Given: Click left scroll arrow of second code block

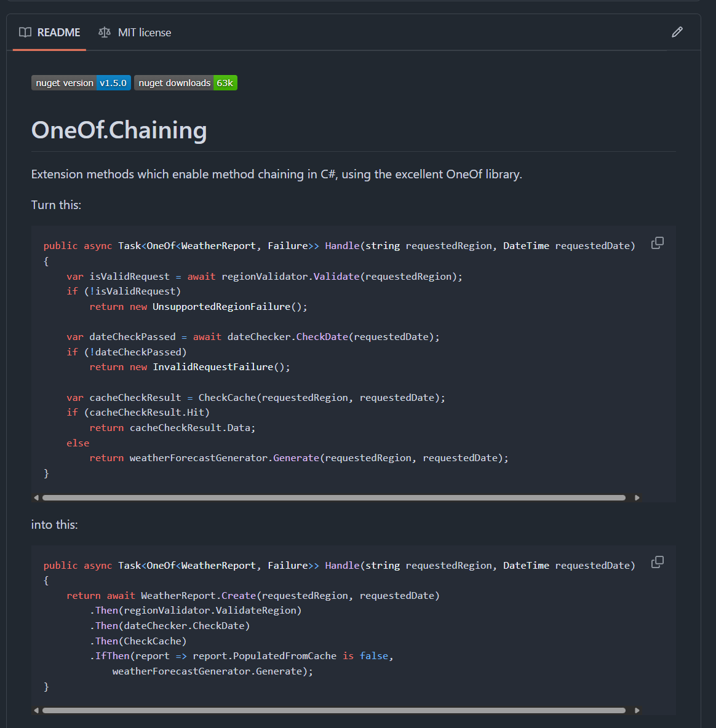Looking at the screenshot, I should (36, 710).
